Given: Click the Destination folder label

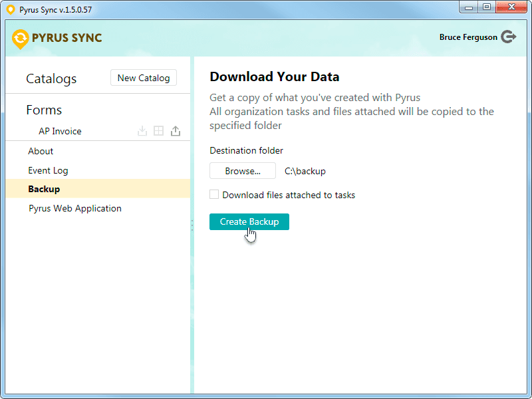Looking at the screenshot, I should pos(246,150).
